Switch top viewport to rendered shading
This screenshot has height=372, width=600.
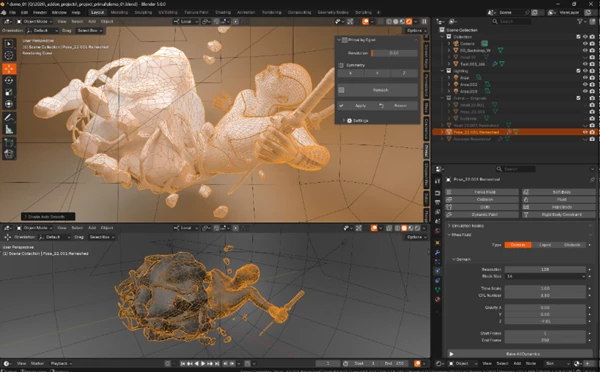pos(409,21)
